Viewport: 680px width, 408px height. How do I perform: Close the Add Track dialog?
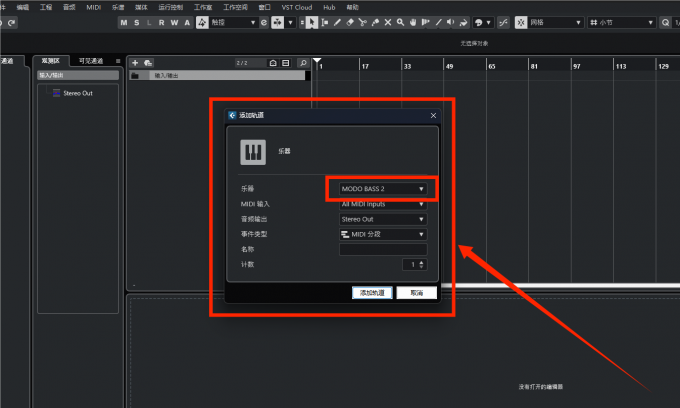coord(433,115)
